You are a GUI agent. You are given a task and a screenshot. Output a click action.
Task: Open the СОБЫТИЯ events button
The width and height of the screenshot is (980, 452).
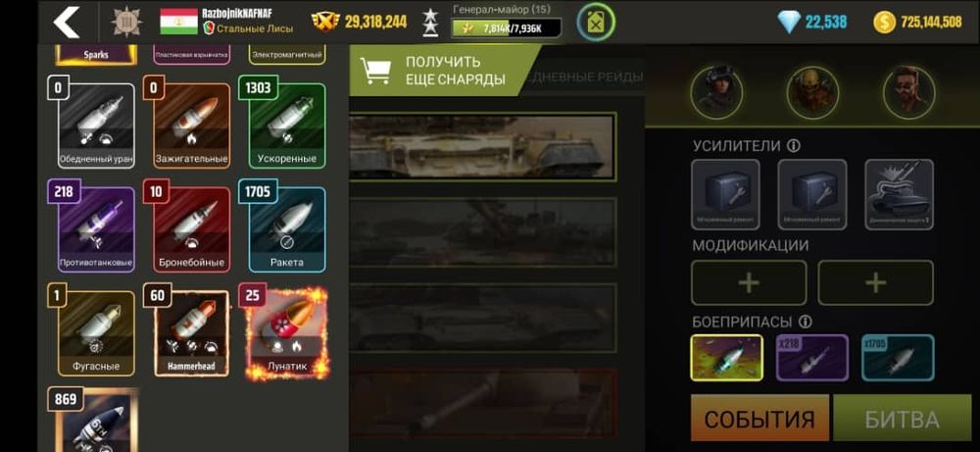[x=760, y=419]
